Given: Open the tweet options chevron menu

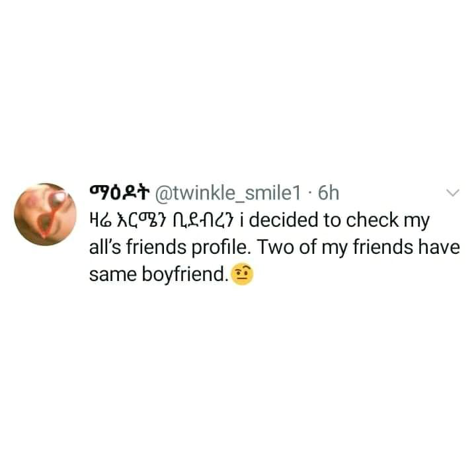Looking at the screenshot, I should coord(453,192).
